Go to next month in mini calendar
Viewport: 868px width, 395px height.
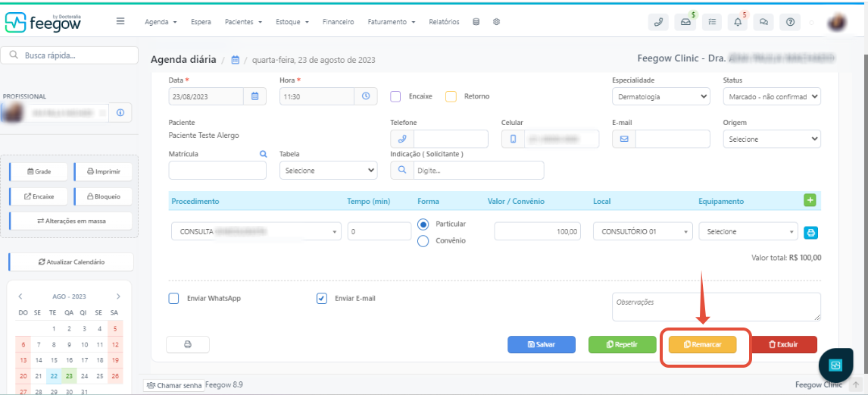click(118, 296)
